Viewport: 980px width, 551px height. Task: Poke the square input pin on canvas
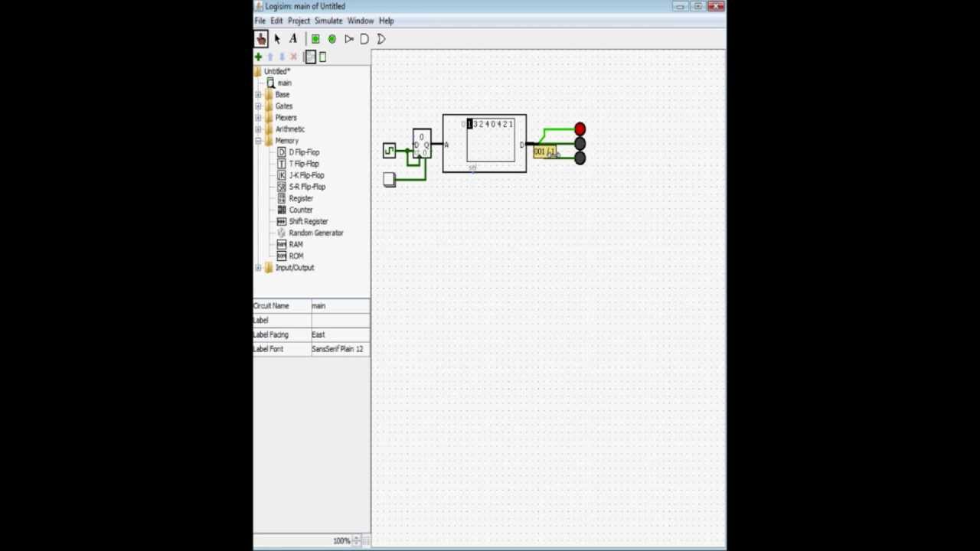(389, 179)
